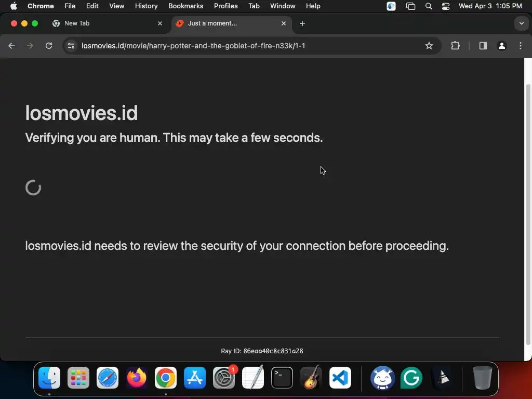The width and height of the screenshot is (532, 399).
Task: Expand the tab search dropdown
Action: click(522, 23)
